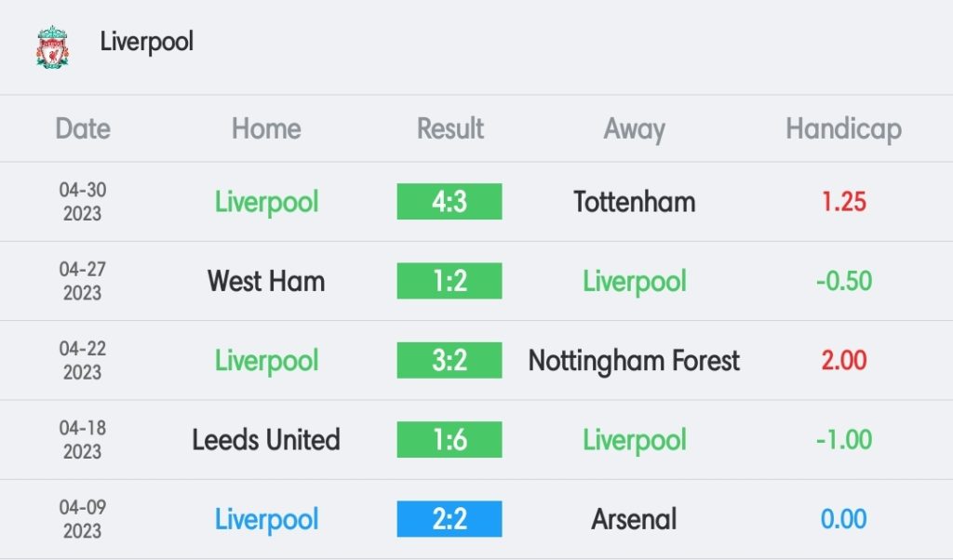Open the 1:2 West Ham result badge
Viewport: 953px width, 560px height.
450,281
